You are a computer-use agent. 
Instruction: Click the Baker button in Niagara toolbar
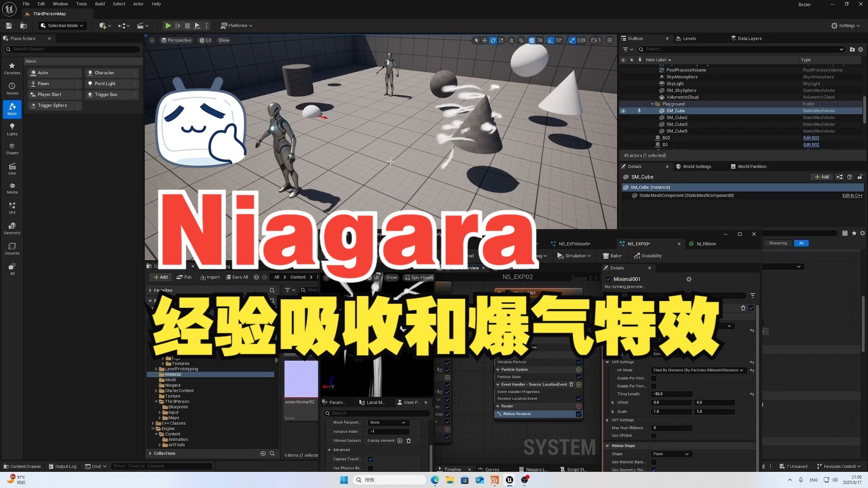pyautogui.click(x=612, y=256)
